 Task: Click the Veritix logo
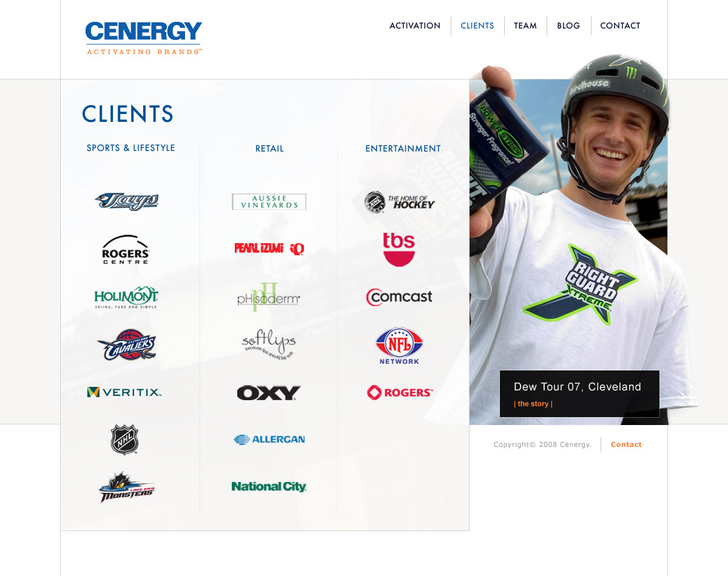coord(124,392)
